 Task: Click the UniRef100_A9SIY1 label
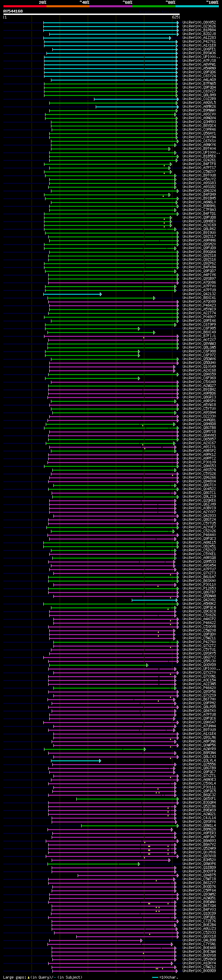[199, 447]
